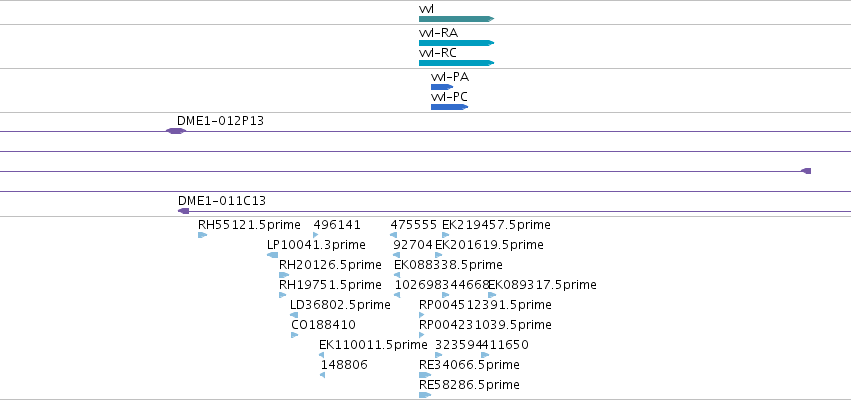Open the DME1-012P13 label
Image resolution: width=851 pixels, height=400 pixels.
click(220, 120)
